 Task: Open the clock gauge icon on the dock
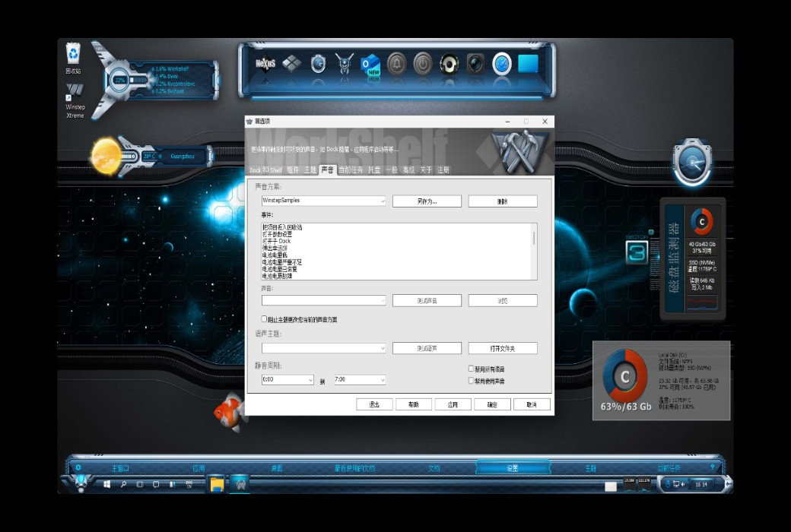tap(502, 64)
